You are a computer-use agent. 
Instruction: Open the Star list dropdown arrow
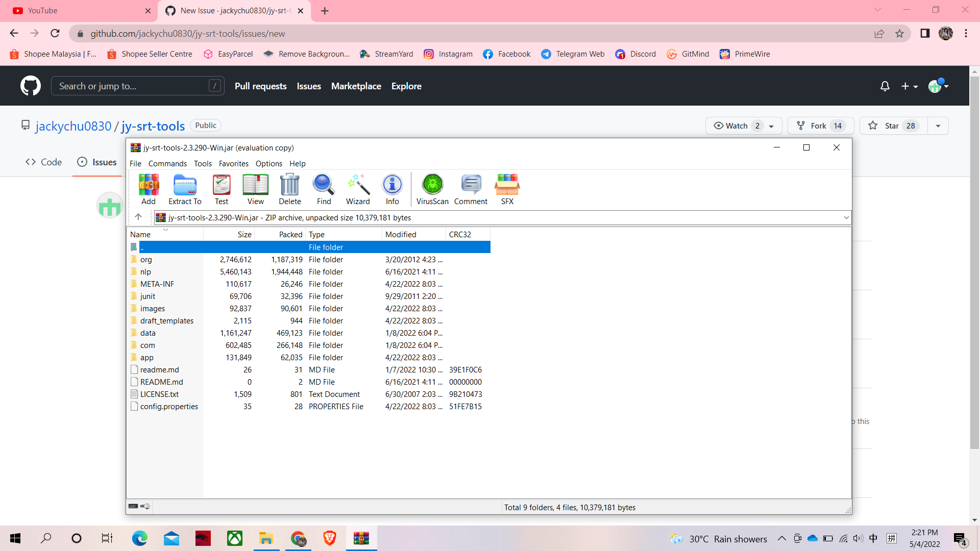click(x=938, y=126)
